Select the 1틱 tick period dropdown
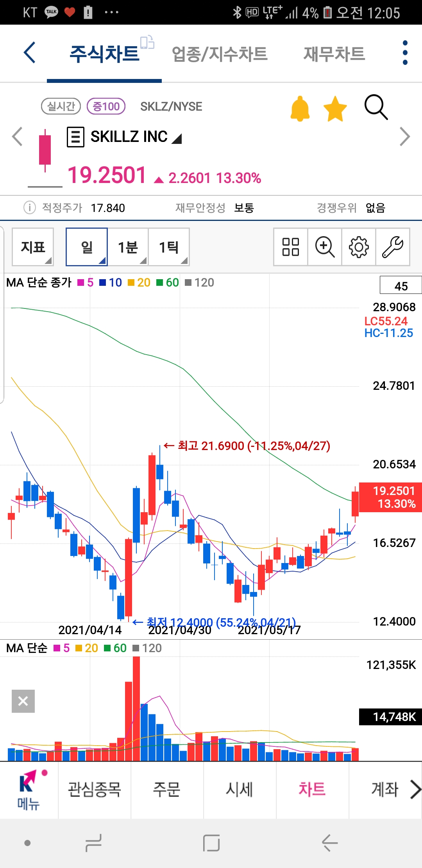 pyautogui.click(x=169, y=247)
